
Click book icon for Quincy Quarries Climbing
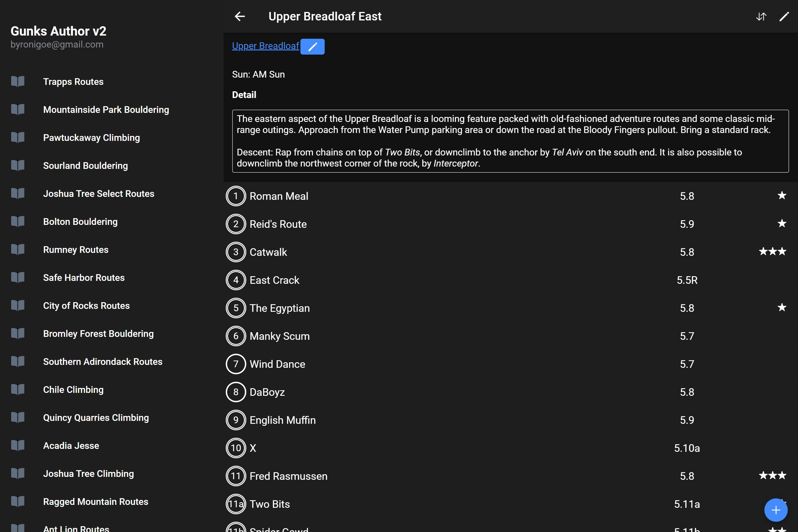coord(17,417)
